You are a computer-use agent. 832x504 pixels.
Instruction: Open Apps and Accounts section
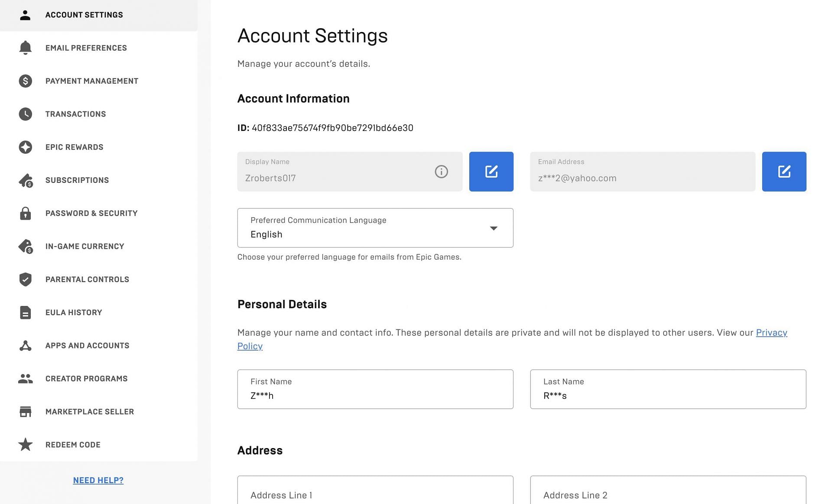click(88, 345)
